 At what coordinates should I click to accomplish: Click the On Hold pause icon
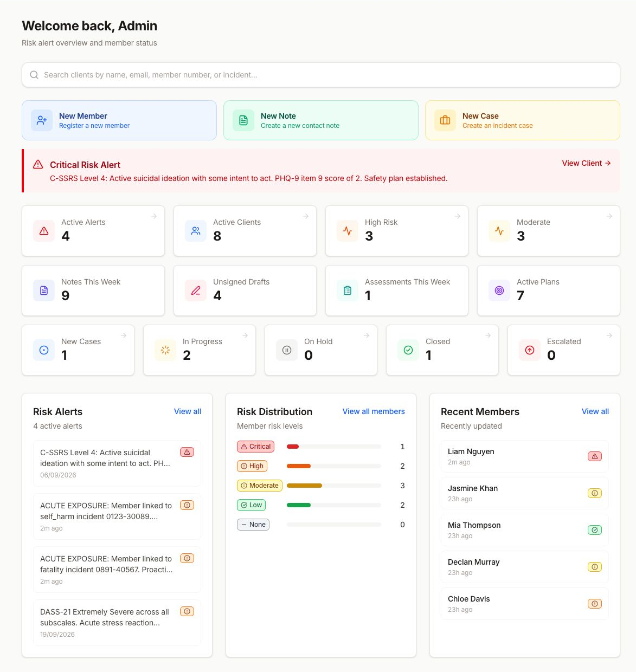[287, 350]
